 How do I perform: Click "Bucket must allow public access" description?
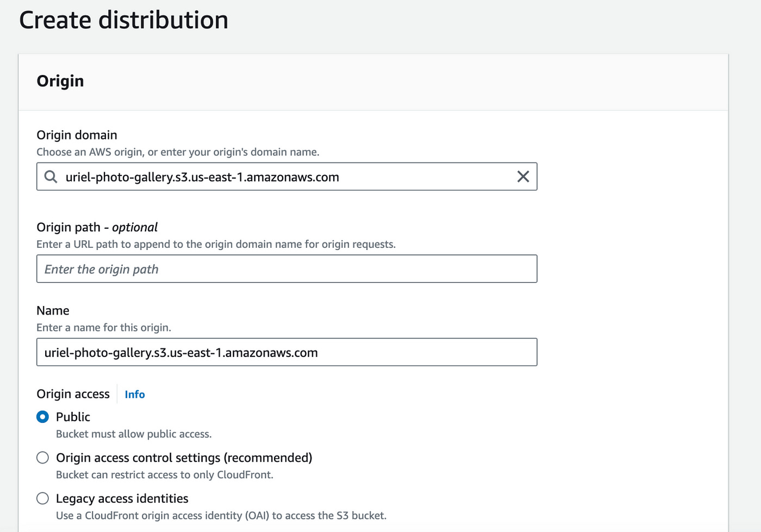(x=134, y=434)
